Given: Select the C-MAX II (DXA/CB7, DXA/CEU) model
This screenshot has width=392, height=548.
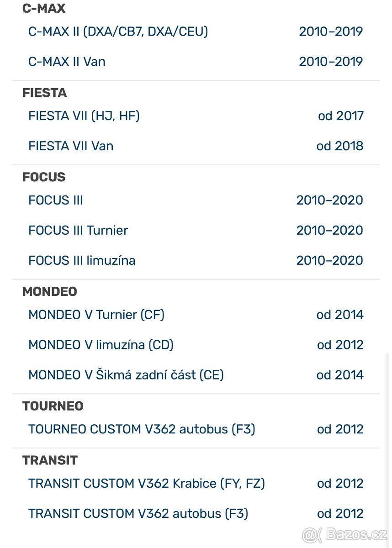Looking at the screenshot, I should click(118, 32).
